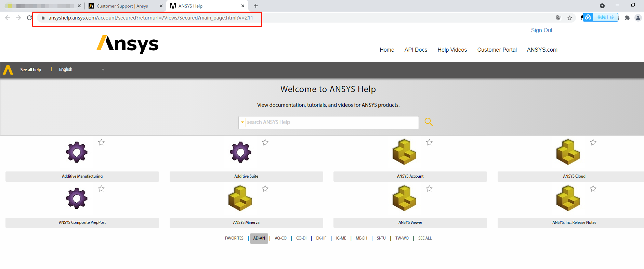The height and width of the screenshot is (269, 644).
Task: Select the AQ-CO product range tab
Action: pyautogui.click(x=280, y=238)
